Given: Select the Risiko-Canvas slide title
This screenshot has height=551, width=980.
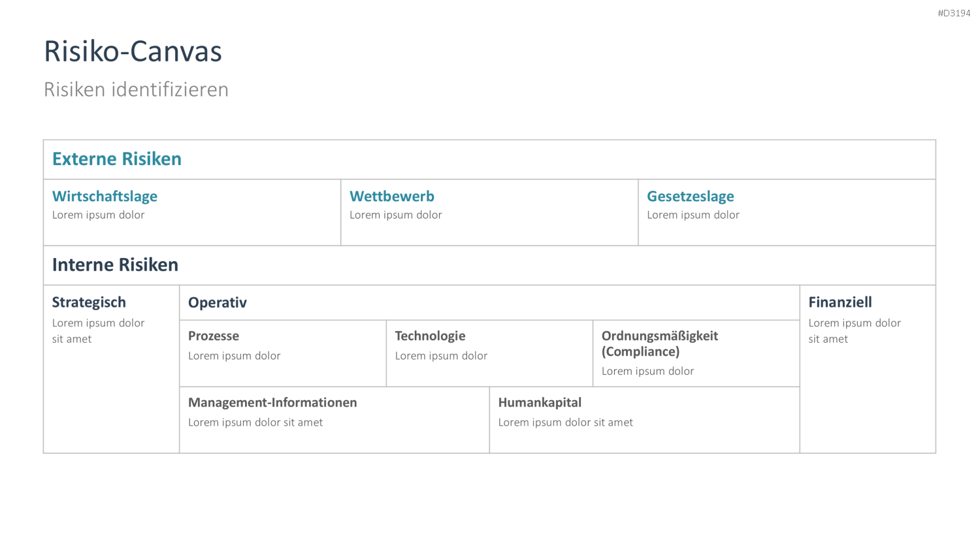Looking at the screenshot, I should tap(133, 52).
